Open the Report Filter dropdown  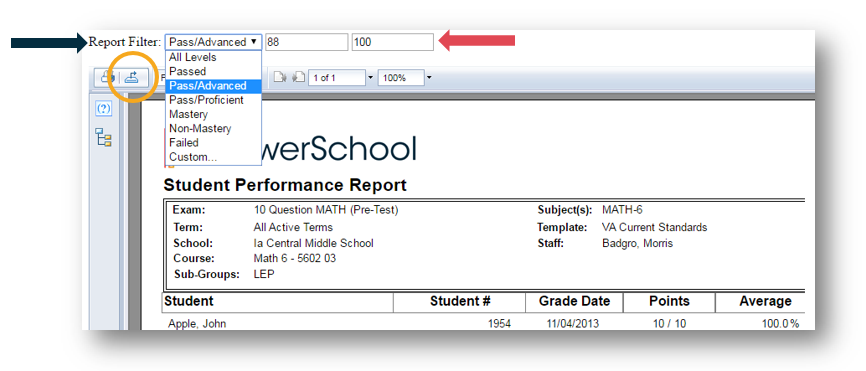pyautogui.click(x=213, y=42)
